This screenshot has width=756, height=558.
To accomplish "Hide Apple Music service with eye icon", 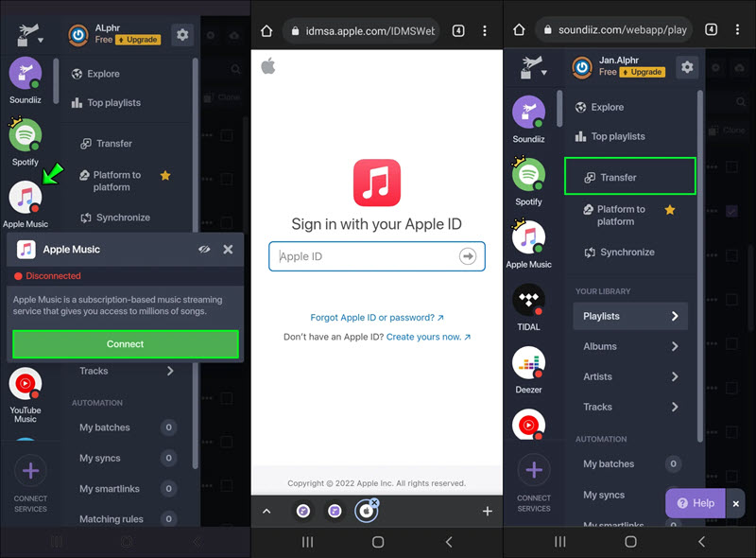I will click(204, 250).
